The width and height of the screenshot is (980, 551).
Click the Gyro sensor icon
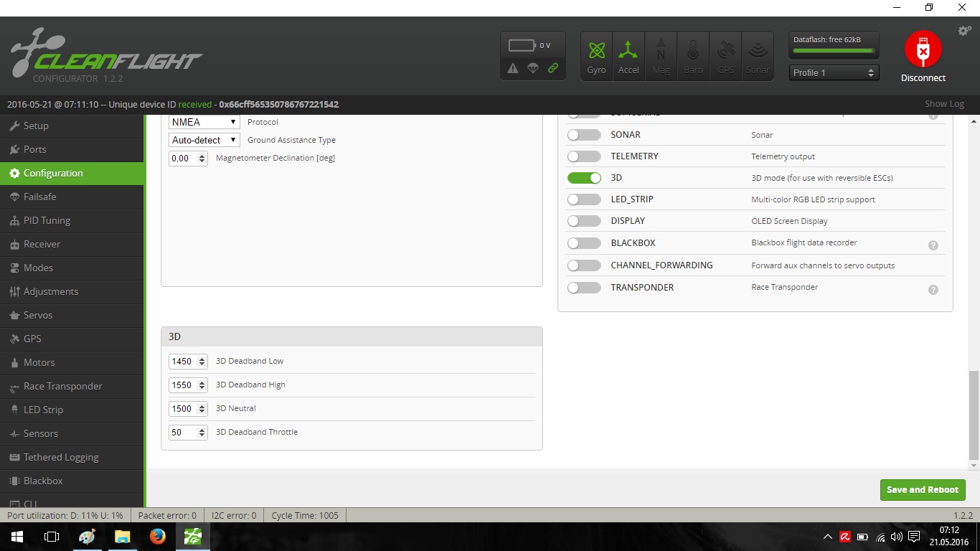(596, 51)
